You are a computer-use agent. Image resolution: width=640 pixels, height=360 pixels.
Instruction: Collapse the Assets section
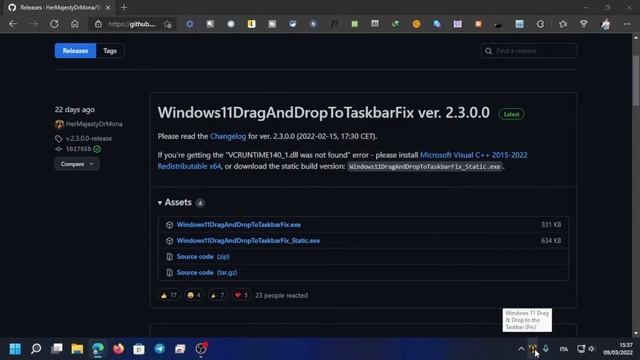point(175,202)
